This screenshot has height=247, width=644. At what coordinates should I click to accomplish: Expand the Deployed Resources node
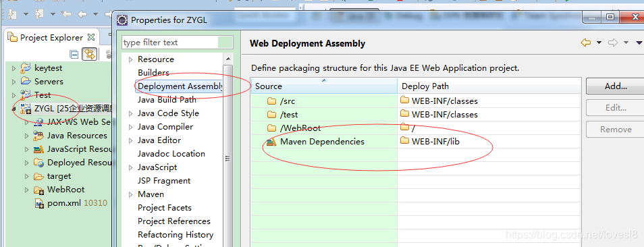coord(27,163)
